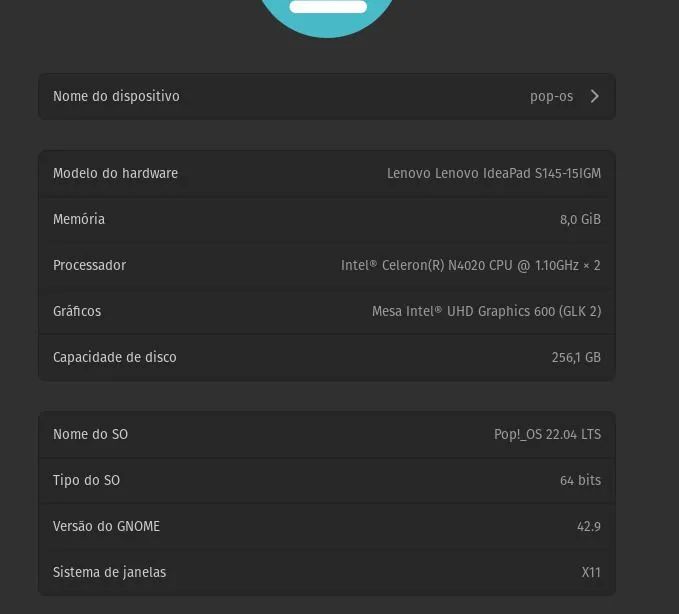Viewport: 679px width, 614px height.
Task: Click the Modelo do hardware row
Action: (x=327, y=173)
